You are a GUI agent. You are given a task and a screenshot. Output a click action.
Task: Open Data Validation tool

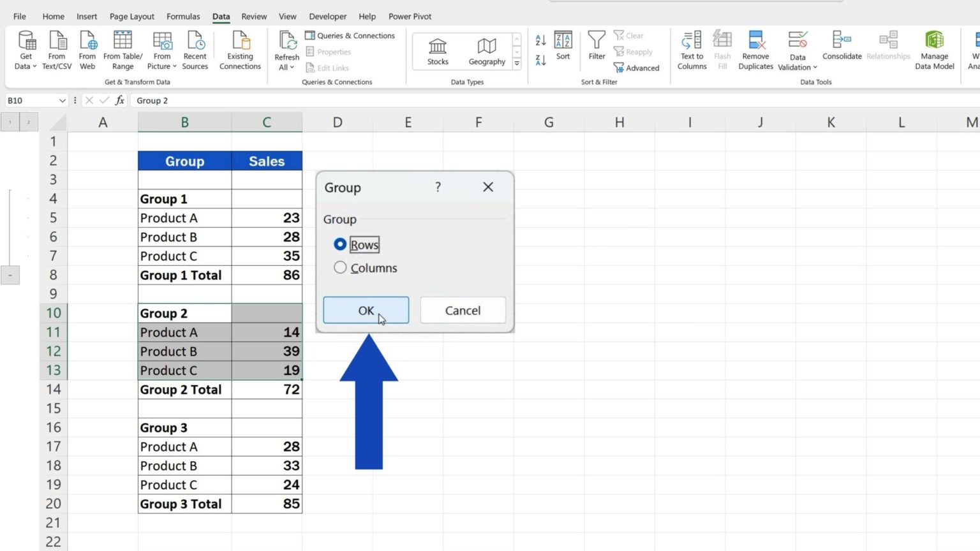tap(798, 50)
